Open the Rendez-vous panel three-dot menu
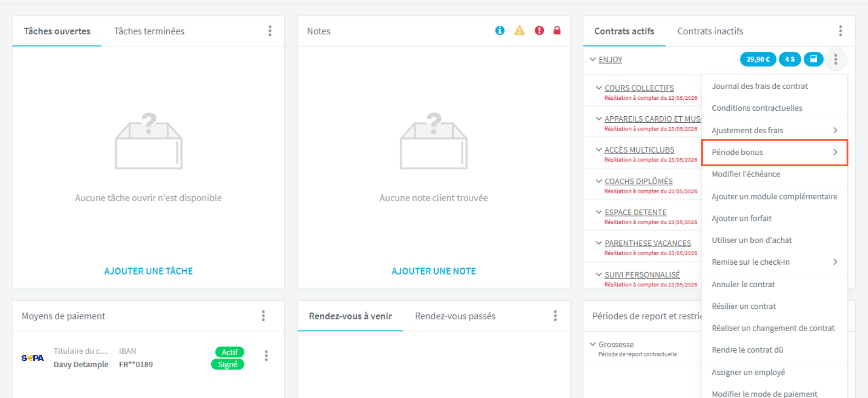The height and width of the screenshot is (398, 868). coord(555,316)
